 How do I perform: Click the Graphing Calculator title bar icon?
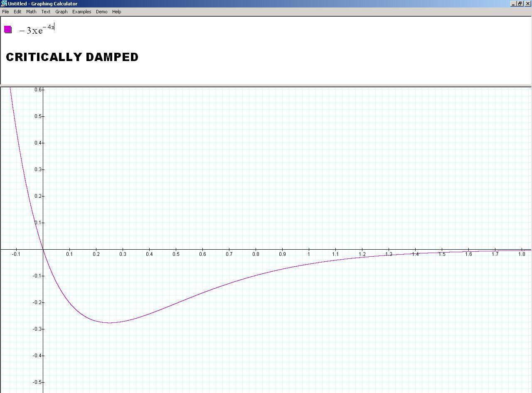tap(4, 4)
